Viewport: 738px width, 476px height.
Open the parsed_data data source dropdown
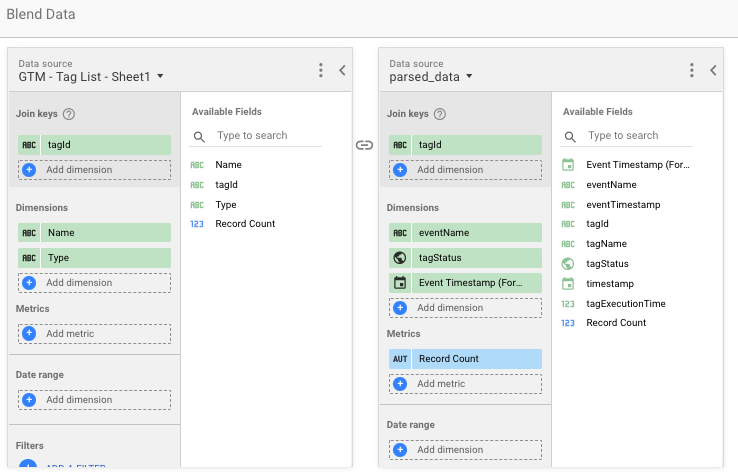click(x=469, y=77)
